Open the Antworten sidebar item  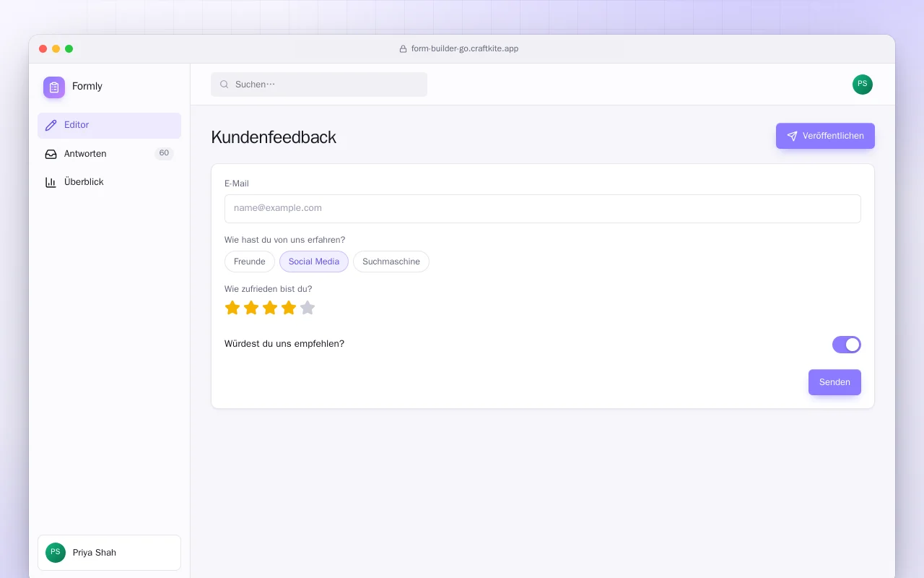109,154
